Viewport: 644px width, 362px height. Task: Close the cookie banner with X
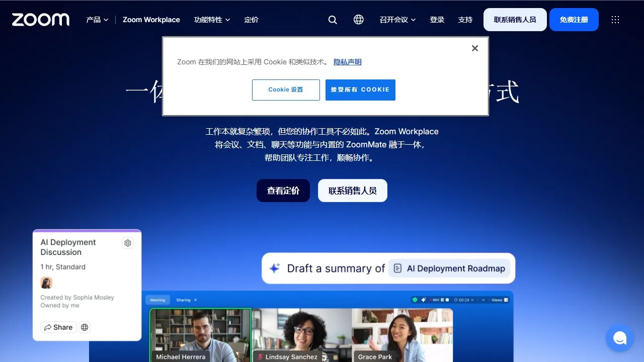click(474, 48)
